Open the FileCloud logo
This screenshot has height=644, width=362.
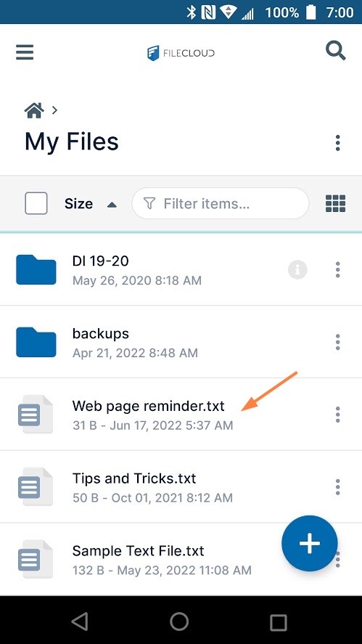click(x=181, y=53)
